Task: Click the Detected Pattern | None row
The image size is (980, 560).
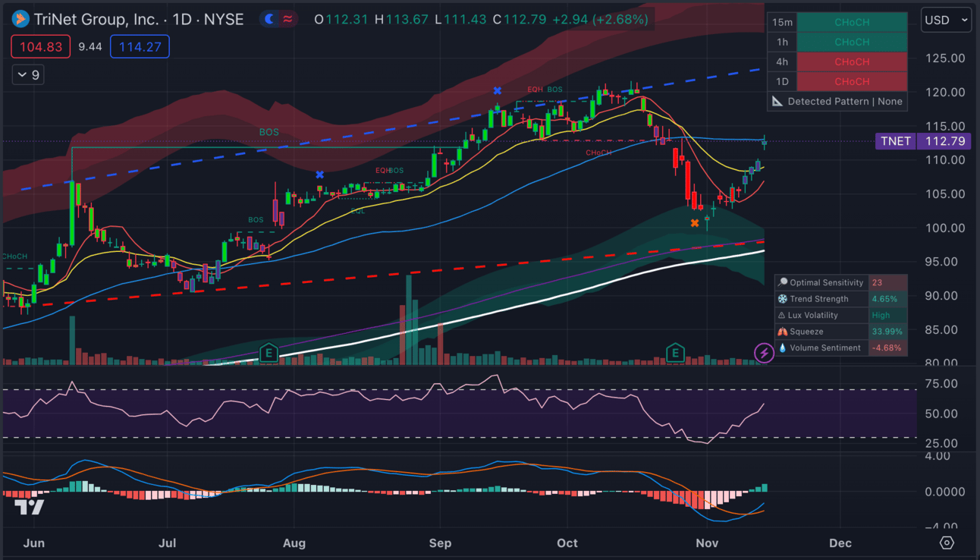Action: [837, 102]
